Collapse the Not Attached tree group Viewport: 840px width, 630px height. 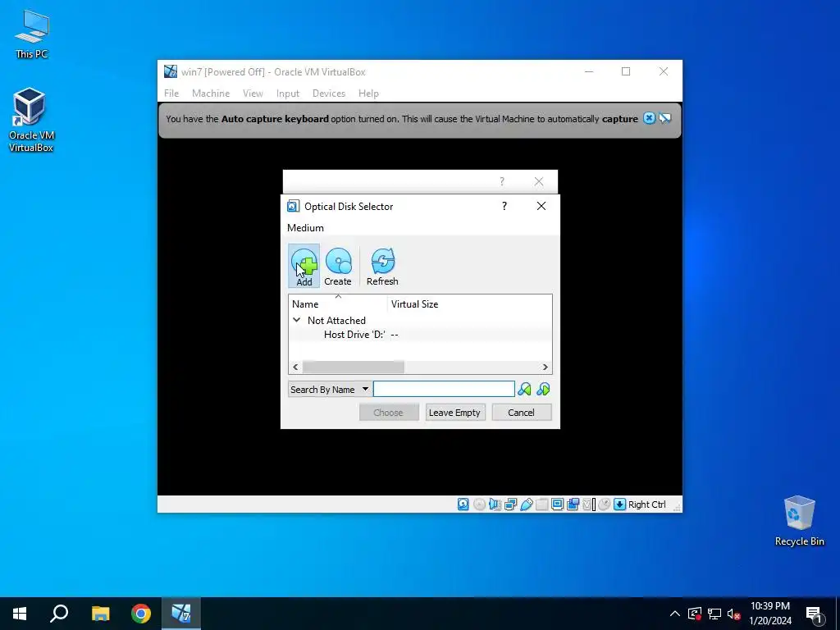(296, 320)
